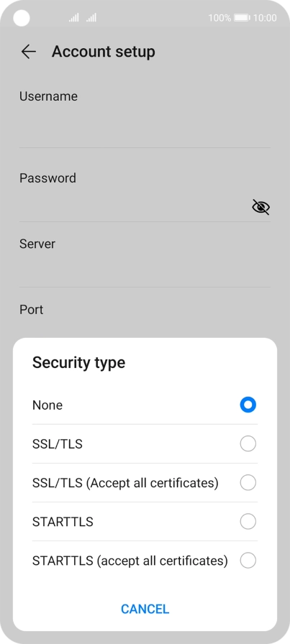Tap the battery icon in status bar
Image resolution: width=290 pixels, height=644 pixels.
[x=242, y=18]
